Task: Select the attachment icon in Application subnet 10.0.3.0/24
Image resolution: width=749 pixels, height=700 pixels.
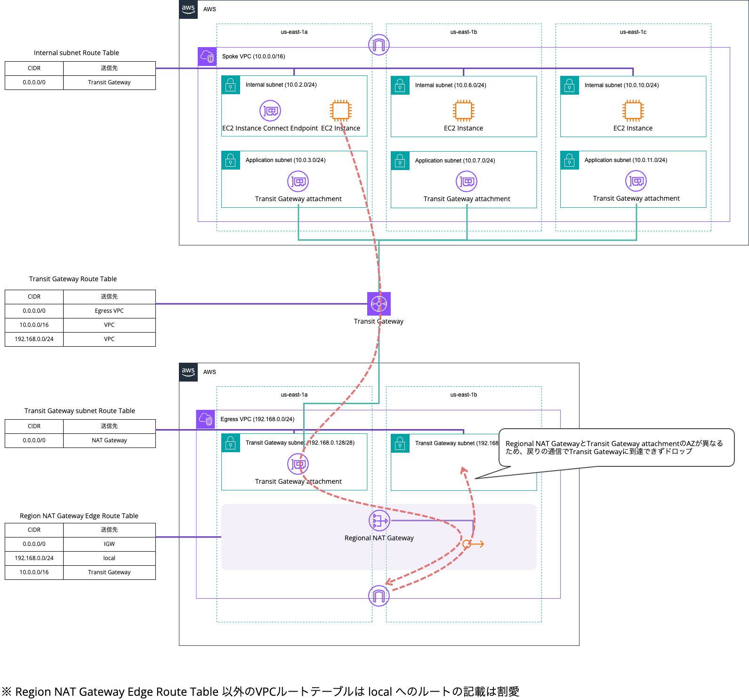Action: [x=298, y=181]
